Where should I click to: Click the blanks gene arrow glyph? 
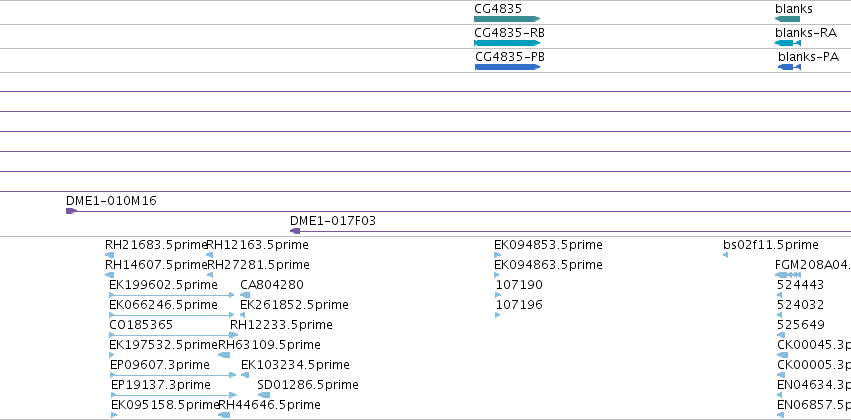(788, 19)
